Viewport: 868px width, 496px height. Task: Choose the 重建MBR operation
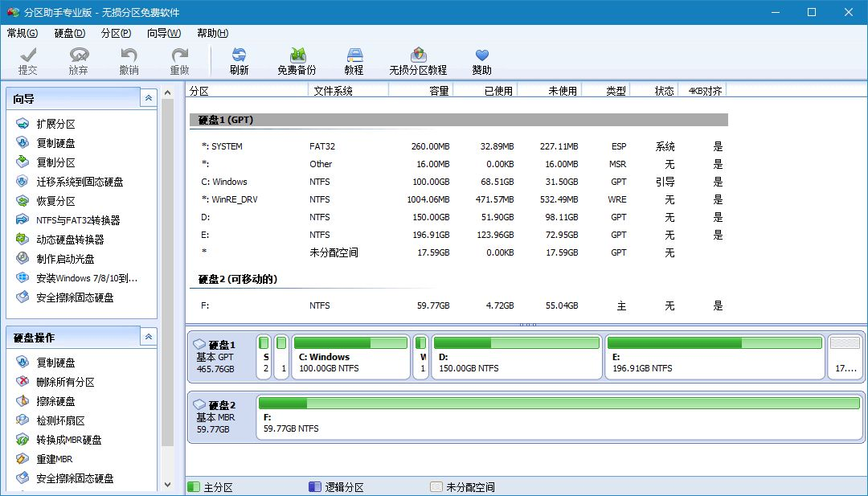pyautogui.click(x=45, y=459)
